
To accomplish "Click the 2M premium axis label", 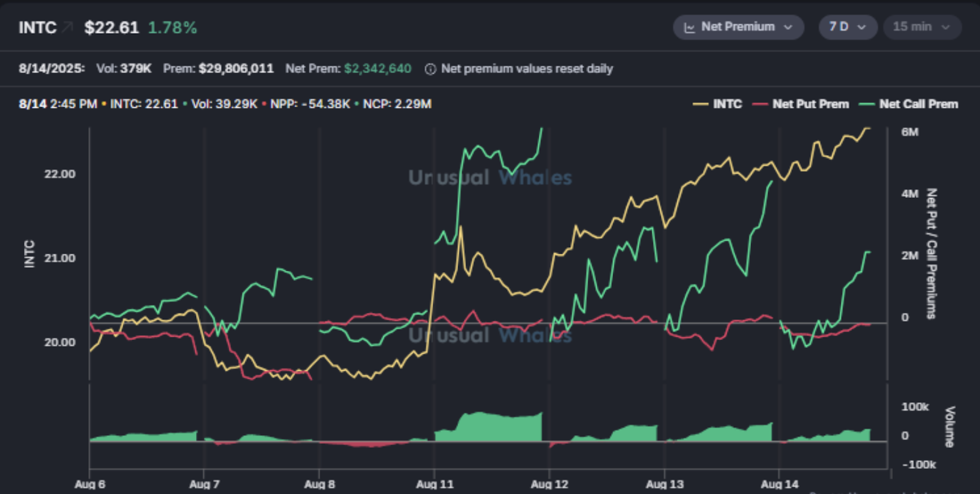I will pyautogui.click(x=910, y=256).
